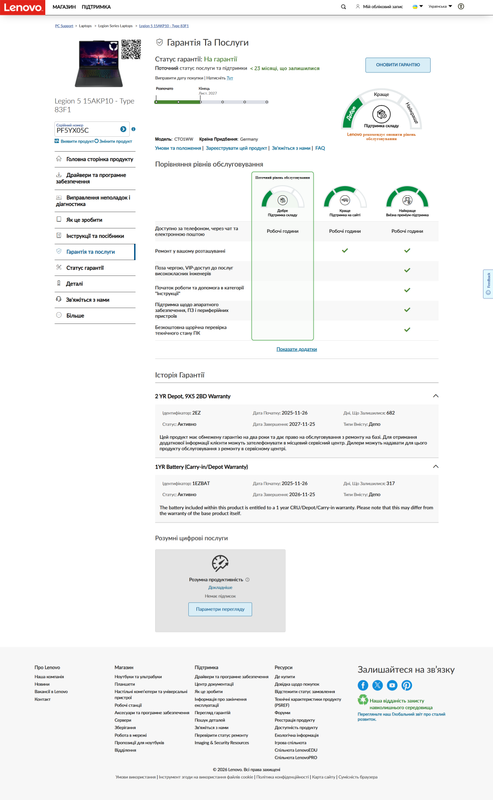This screenshot has height=800, width=493.
Task: Click the manuals and guides sidebar icon
Action: (x=59, y=235)
